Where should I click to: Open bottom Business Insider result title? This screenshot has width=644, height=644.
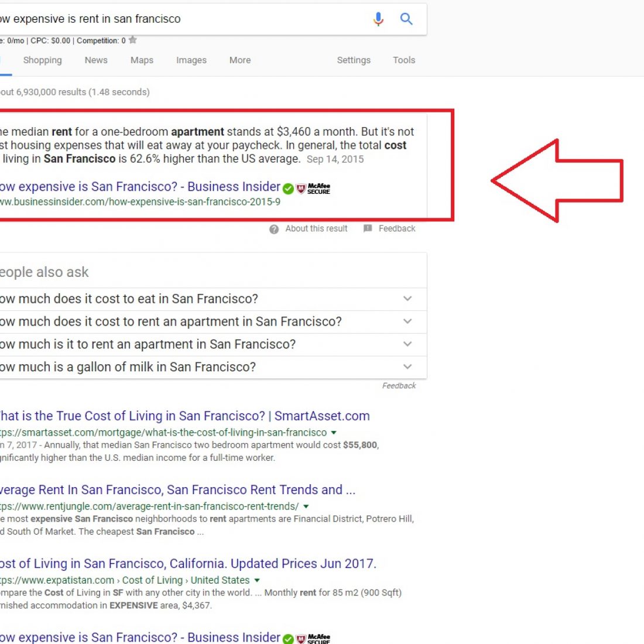click(x=140, y=637)
